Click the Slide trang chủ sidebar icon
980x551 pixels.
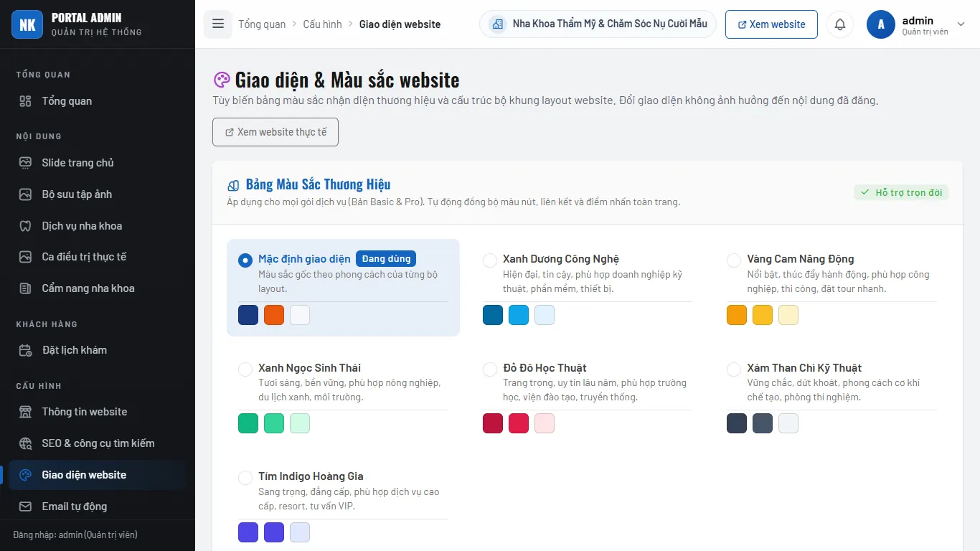point(25,163)
